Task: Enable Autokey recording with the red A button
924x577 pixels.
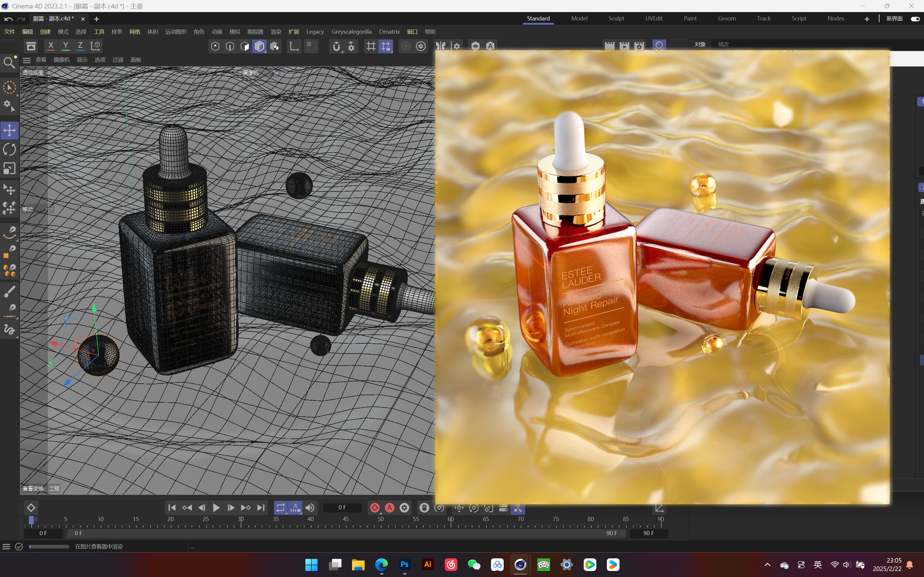Action: [x=389, y=508]
